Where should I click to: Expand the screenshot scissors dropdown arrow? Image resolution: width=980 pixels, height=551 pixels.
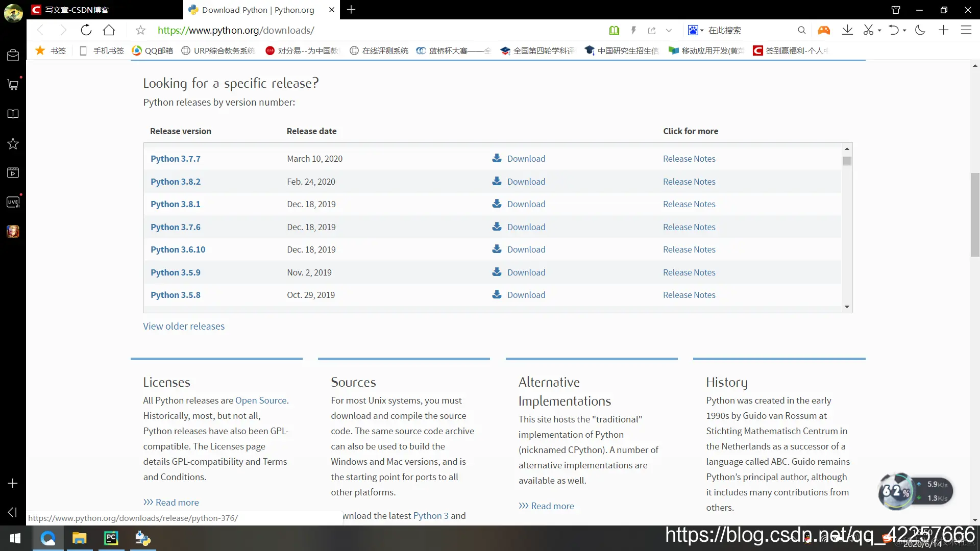pyautogui.click(x=879, y=31)
